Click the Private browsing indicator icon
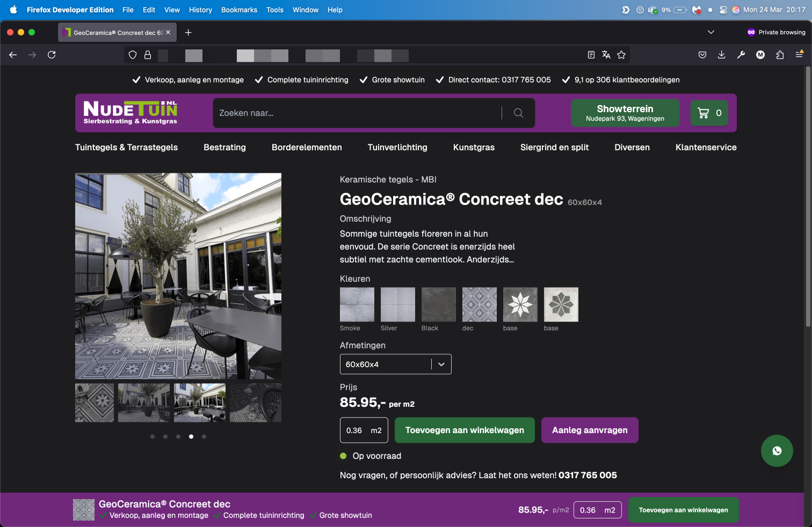This screenshot has height=527, width=812. (x=751, y=32)
